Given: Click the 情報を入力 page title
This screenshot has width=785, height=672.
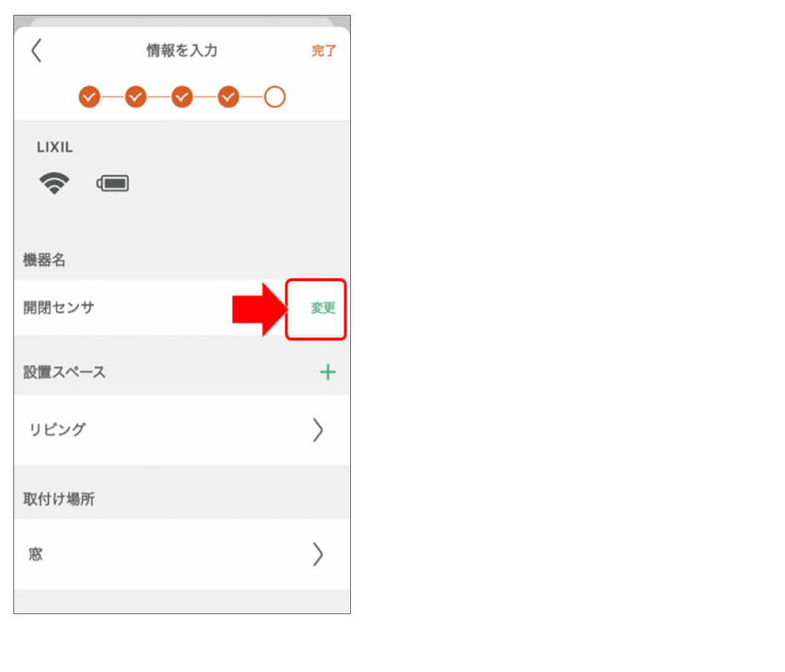Looking at the screenshot, I should pos(182,50).
